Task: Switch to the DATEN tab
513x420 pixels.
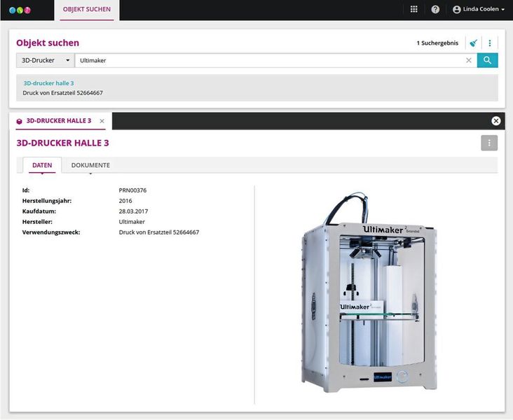Action: (42, 165)
